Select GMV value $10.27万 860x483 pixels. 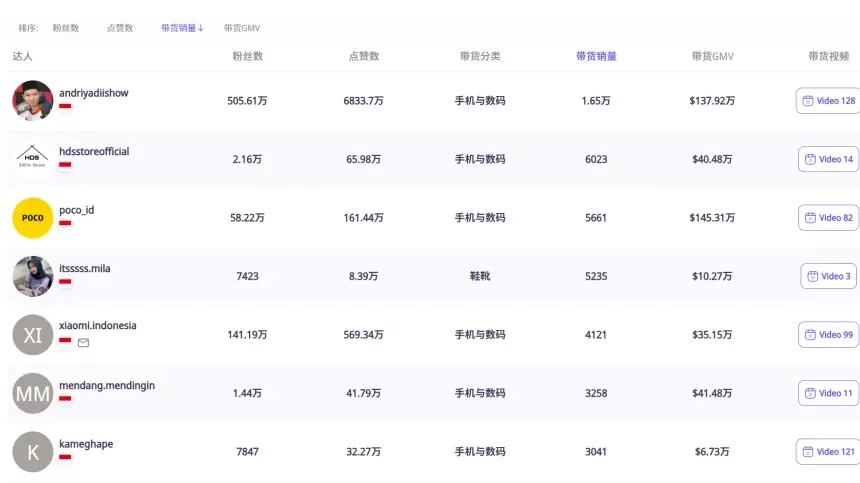click(712, 276)
